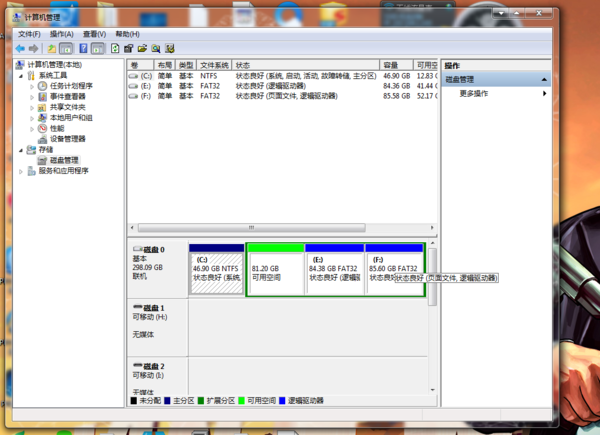600x435 pixels.
Task: Click the Back arrow toolbar icon
Action: [20, 48]
